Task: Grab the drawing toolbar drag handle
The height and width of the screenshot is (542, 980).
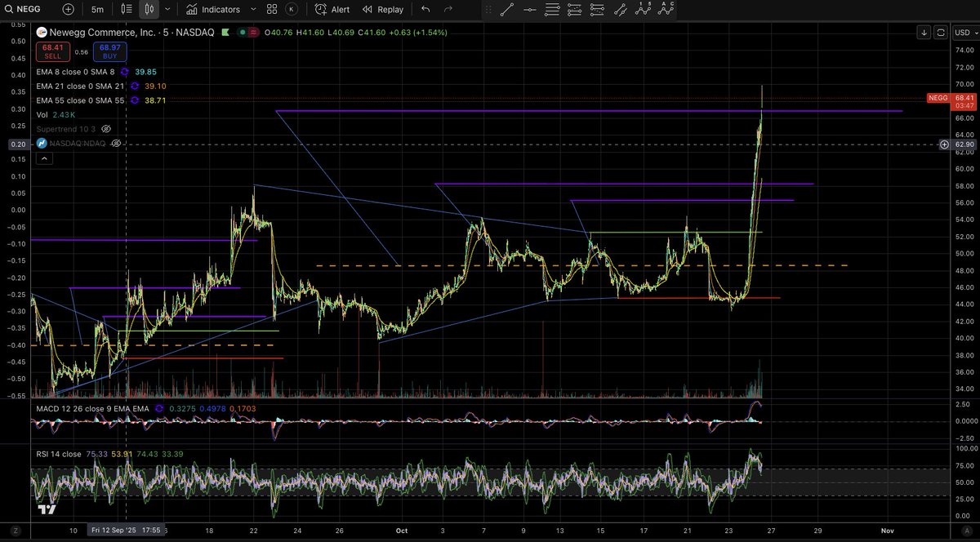Action: [489, 10]
